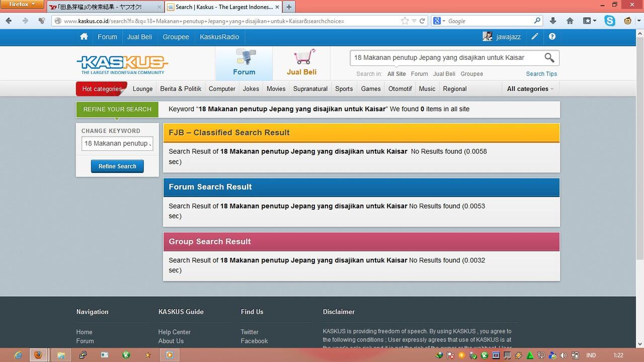Open Groupee in the top bar
This screenshot has width=644, height=362.
point(176,37)
